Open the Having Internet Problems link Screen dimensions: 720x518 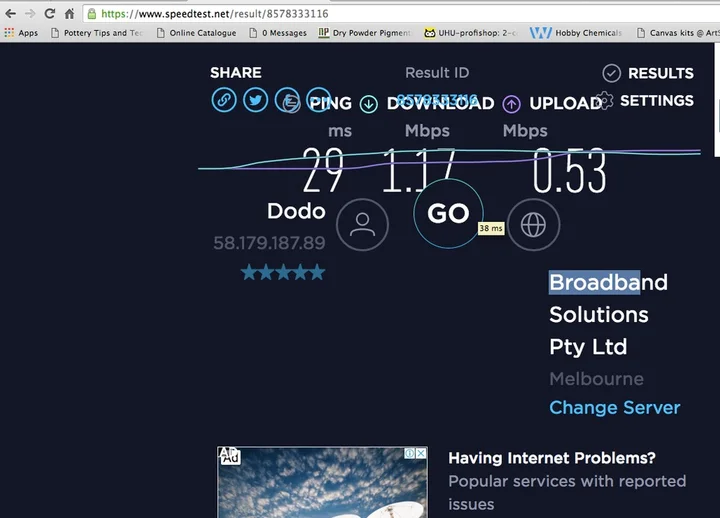[551, 458]
